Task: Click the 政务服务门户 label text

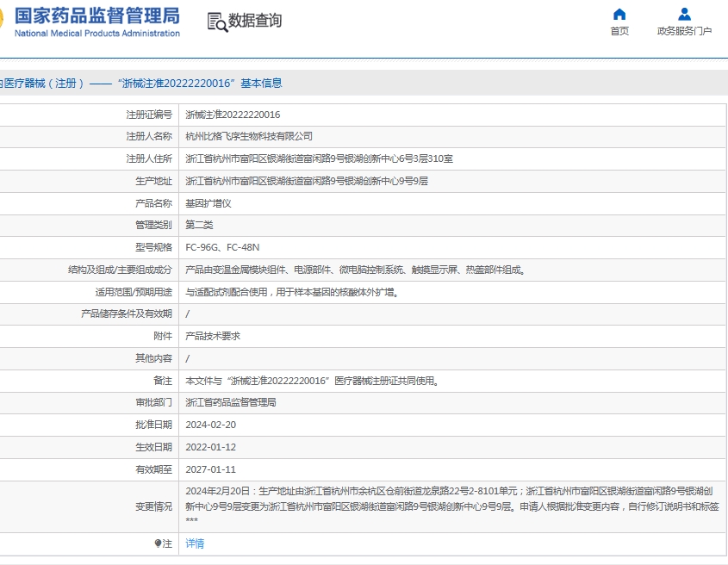Action: click(684, 31)
